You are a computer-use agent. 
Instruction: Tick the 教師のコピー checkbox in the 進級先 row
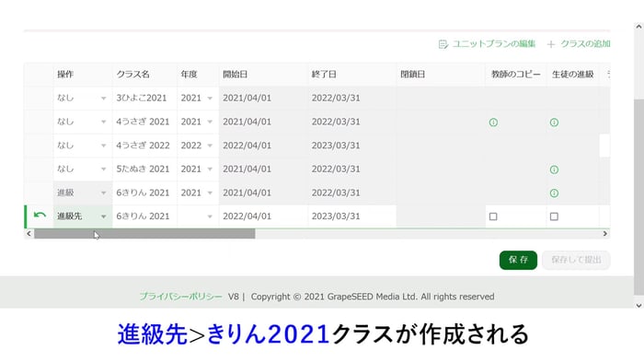[x=493, y=216]
